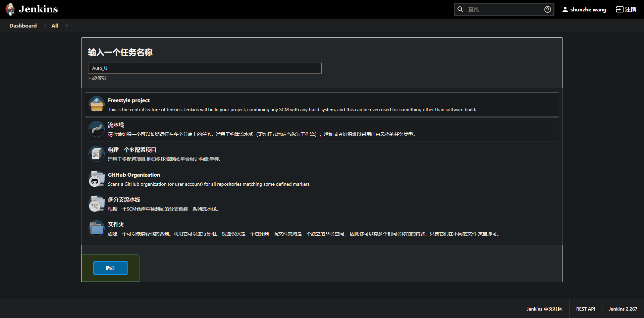This screenshot has height=318, width=644.
Task: Click the search magnifier icon
Action: pos(461,9)
